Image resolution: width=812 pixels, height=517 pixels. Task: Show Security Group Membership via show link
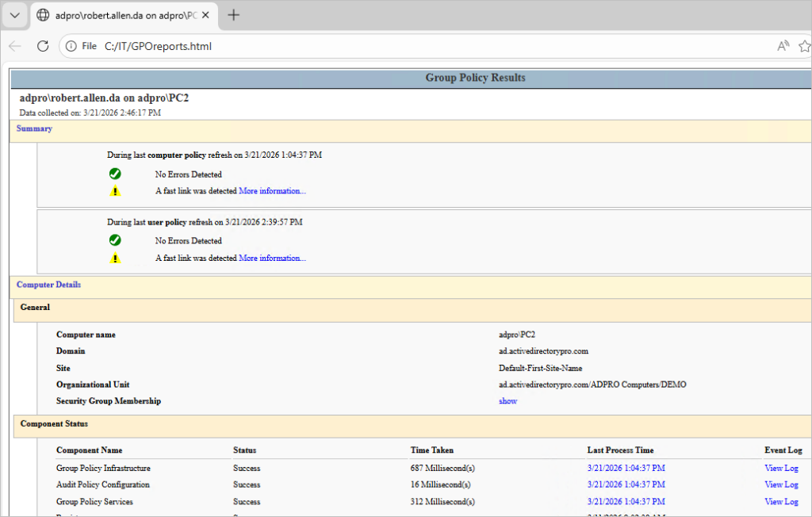click(x=508, y=401)
